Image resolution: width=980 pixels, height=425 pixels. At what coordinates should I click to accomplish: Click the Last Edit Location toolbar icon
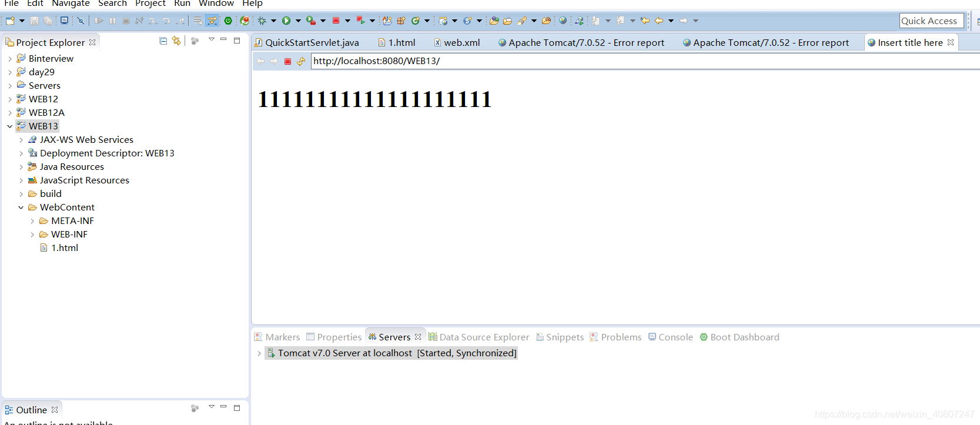coord(645,21)
